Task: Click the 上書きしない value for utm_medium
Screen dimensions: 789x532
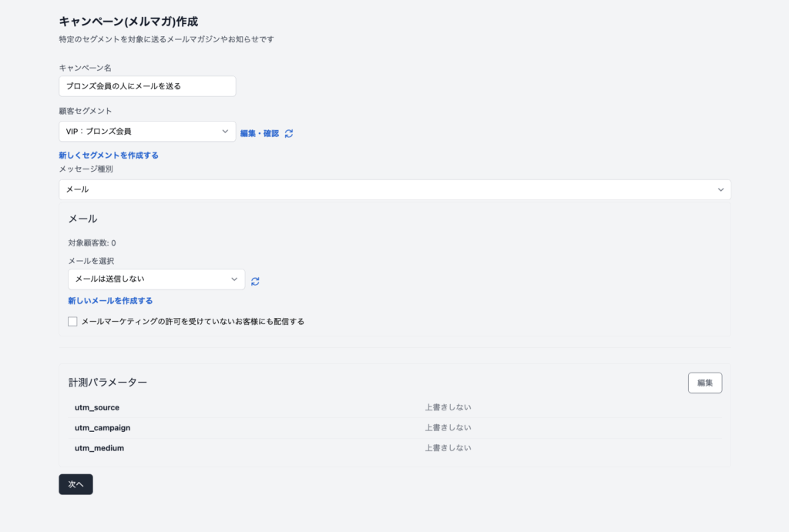Action: pyautogui.click(x=448, y=447)
